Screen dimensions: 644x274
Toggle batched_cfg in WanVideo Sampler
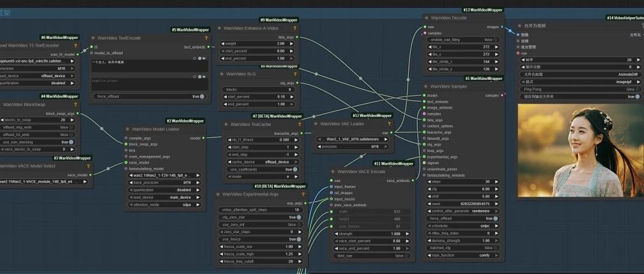point(463,248)
